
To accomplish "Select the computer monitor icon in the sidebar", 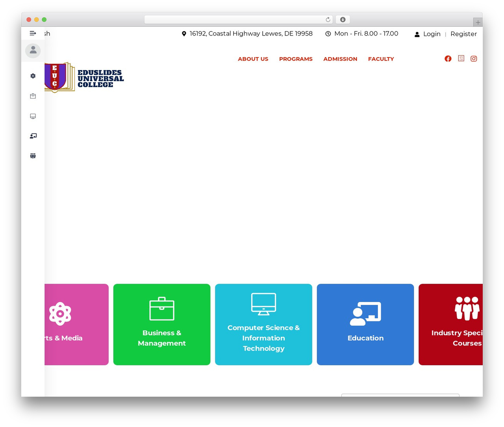I will click(x=33, y=116).
